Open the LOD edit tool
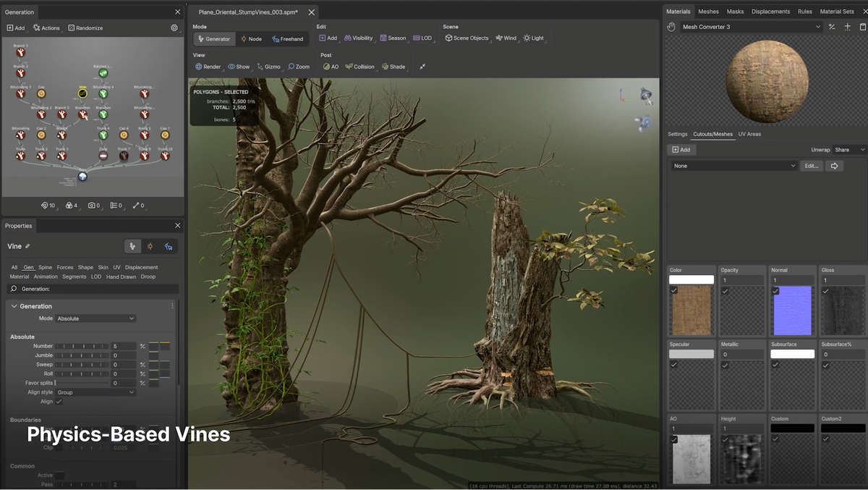The height and width of the screenshot is (490, 868). (x=422, y=38)
